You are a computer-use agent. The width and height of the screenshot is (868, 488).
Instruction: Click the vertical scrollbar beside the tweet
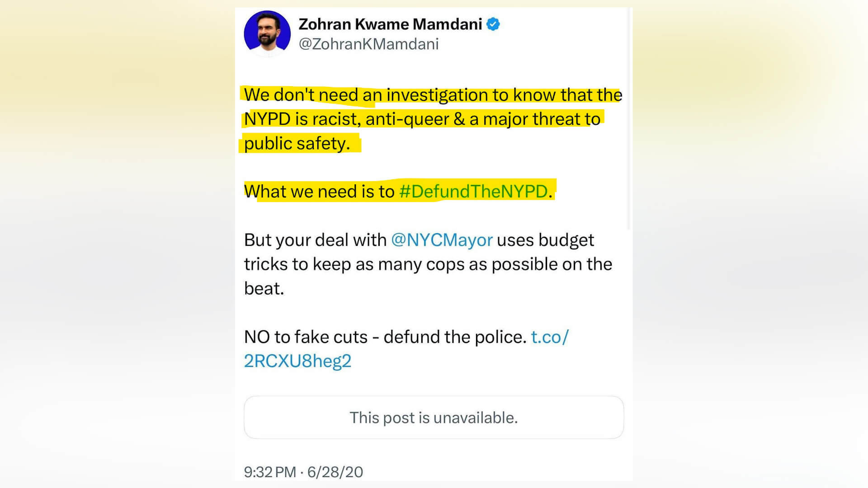[628, 117]
